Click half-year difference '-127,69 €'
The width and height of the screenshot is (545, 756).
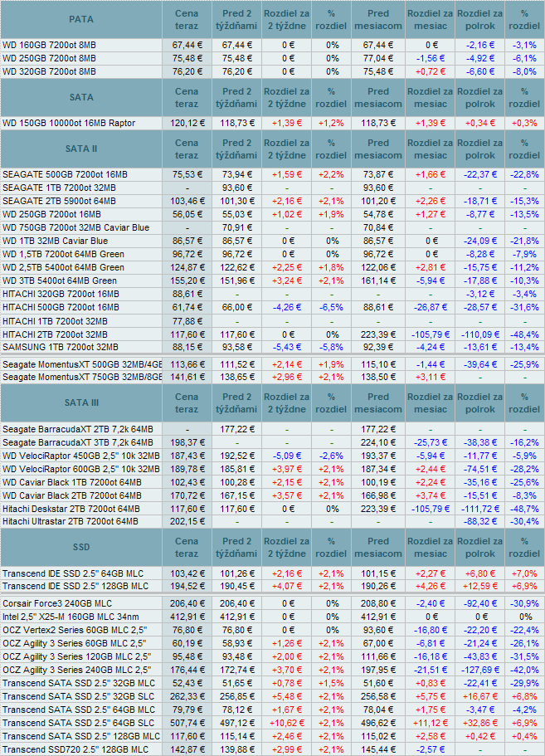[x=480, y=670]
